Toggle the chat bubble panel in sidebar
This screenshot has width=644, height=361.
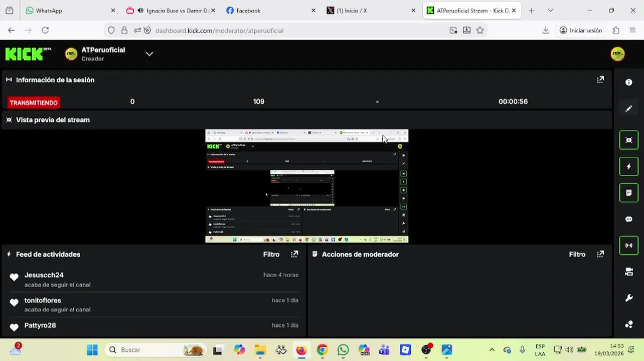(x=629, y=219)
